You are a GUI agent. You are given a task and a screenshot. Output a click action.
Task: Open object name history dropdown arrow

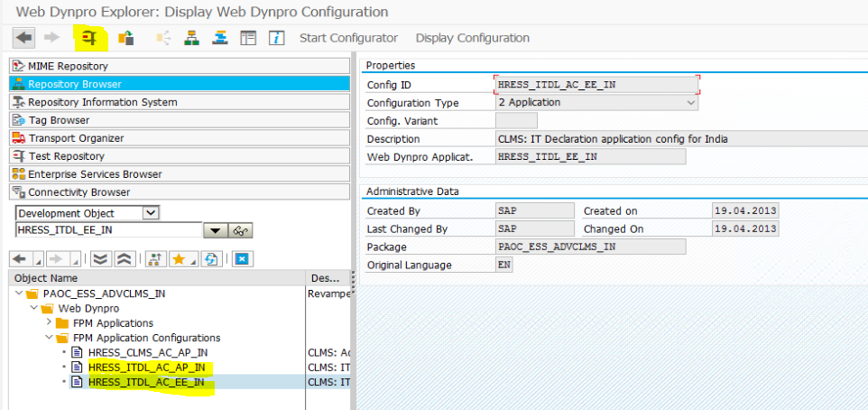click(214, 230)
